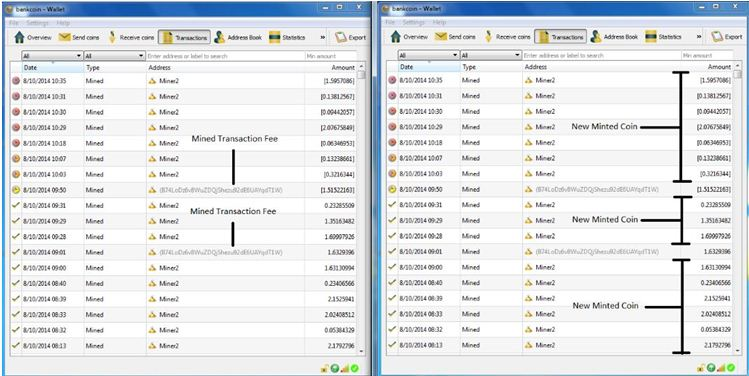Click clock status icon of 09:50 row, left window
Viewport: 749px width, 376px height.
click(16, 190)
